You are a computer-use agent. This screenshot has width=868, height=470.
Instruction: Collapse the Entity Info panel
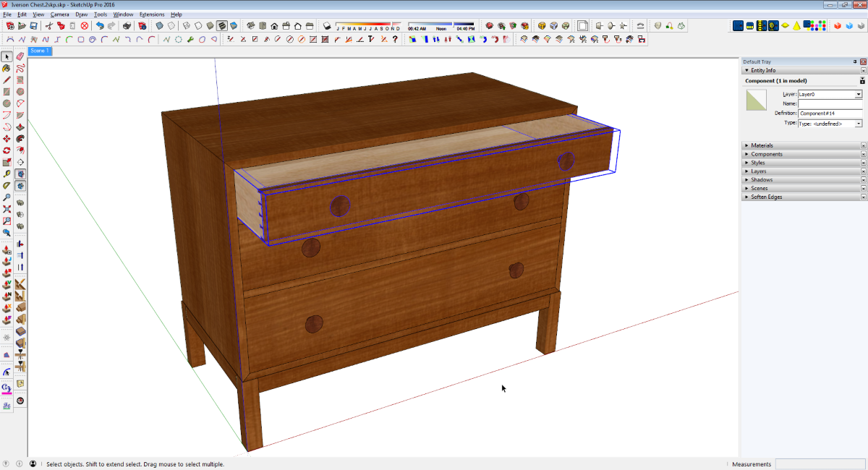(x=746, y=71)
